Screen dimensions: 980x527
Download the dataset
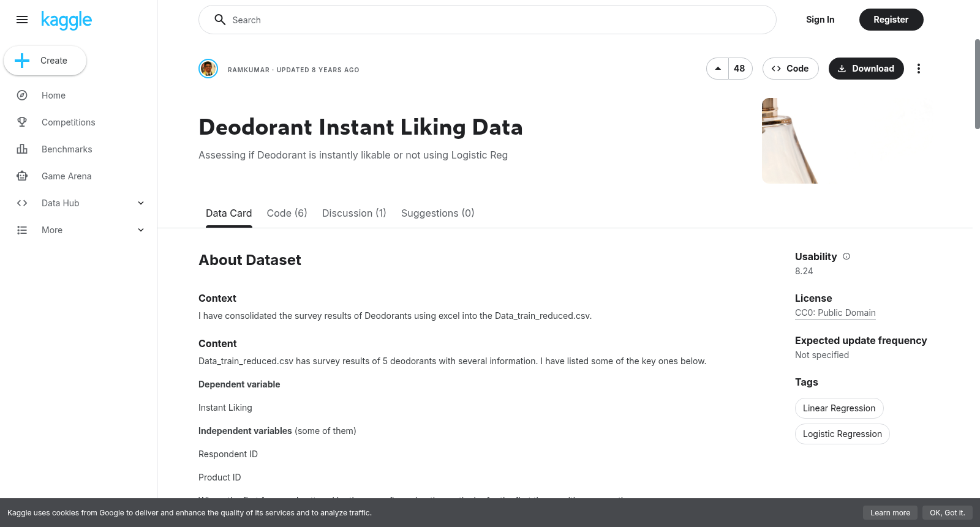[866, 69]
